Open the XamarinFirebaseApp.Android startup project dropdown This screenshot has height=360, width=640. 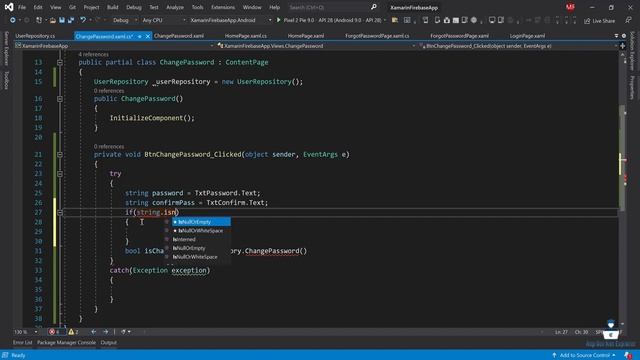click(x=231, y=20)
